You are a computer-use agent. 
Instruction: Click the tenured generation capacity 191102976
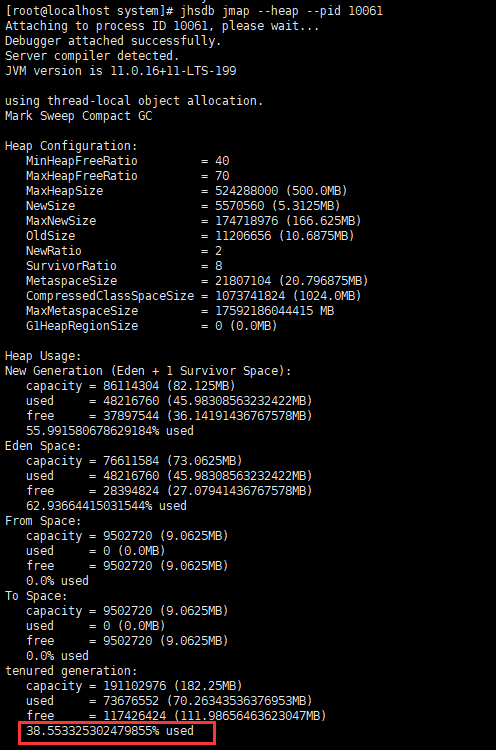tap(134, 686)
